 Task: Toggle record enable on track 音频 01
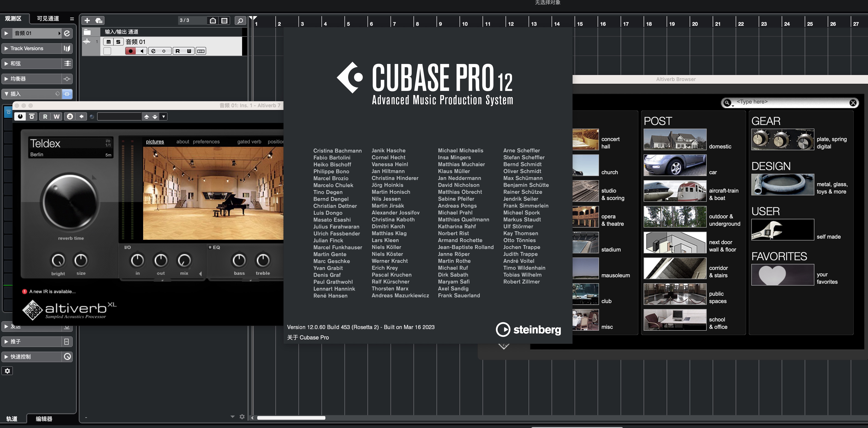[130, 51]
